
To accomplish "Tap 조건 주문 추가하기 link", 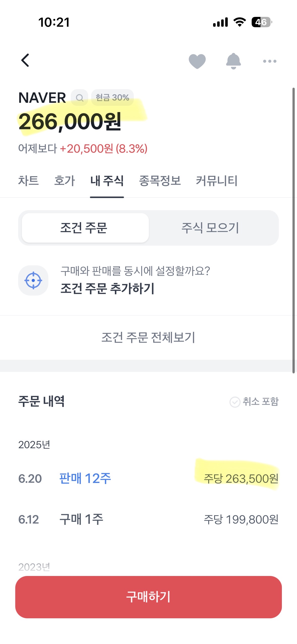I will click(107, 288).
